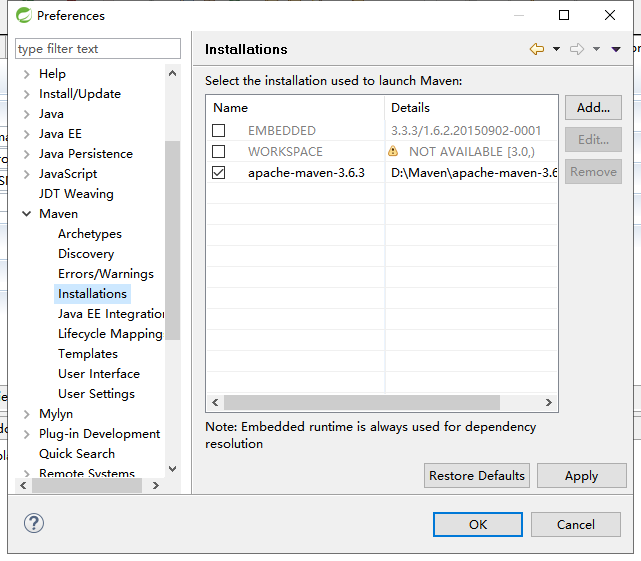The height and width of the screenshot is (561, 641).
Task: Expand the Help tree node
Action: click(27, 74)
